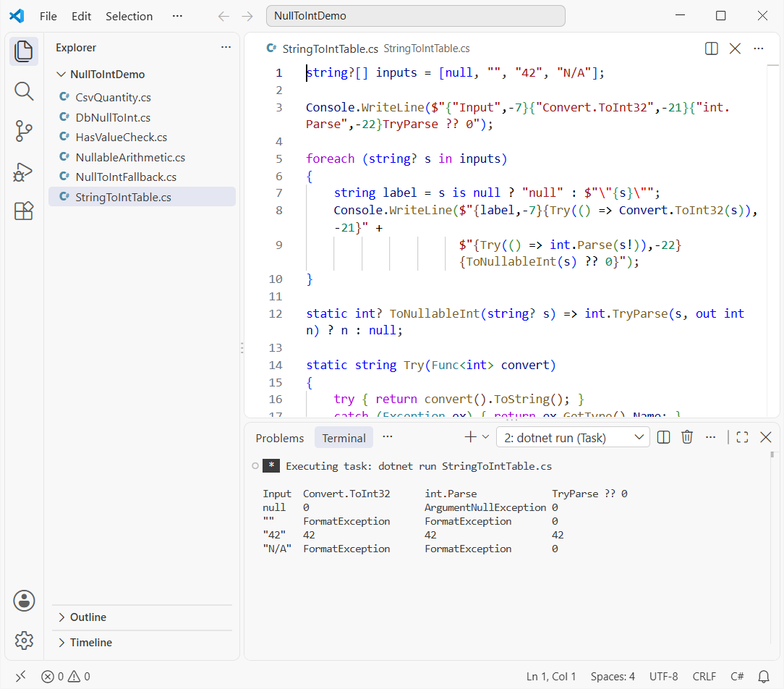Image resolution: width=784 pixels, height=689 pixels.
Task: Open terminal panel more actions ellipsis
Action: 710,437
